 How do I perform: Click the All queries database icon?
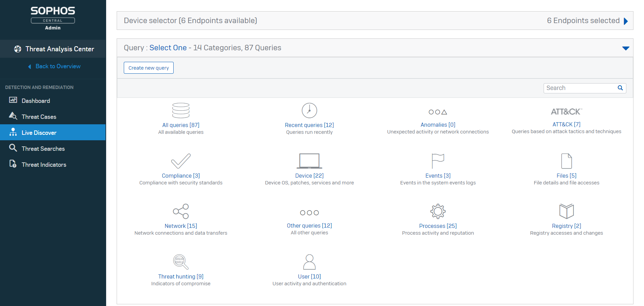[x=181, y=110]
